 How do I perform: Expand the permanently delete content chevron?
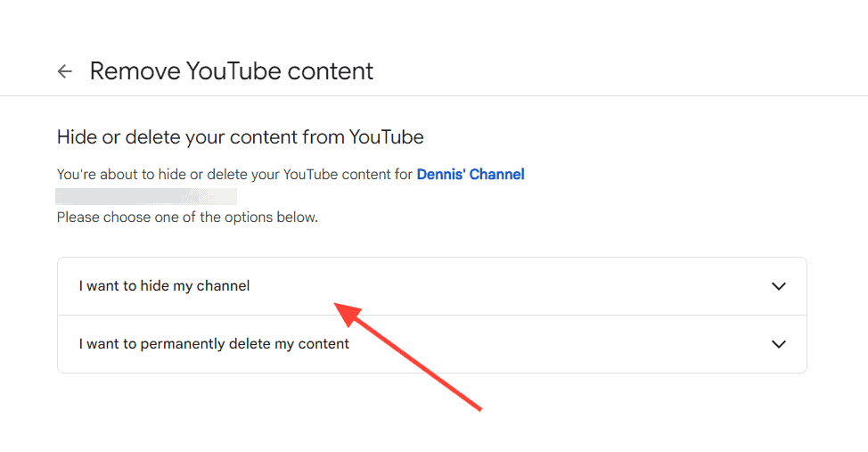778,344
